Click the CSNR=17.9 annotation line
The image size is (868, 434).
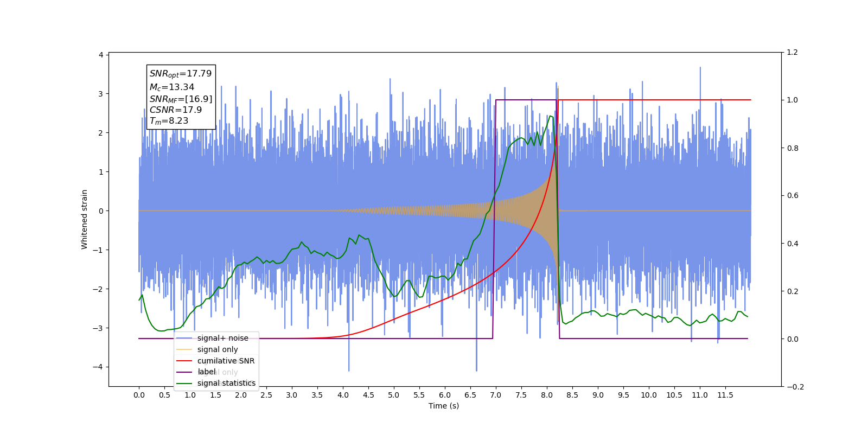[176, 110]
